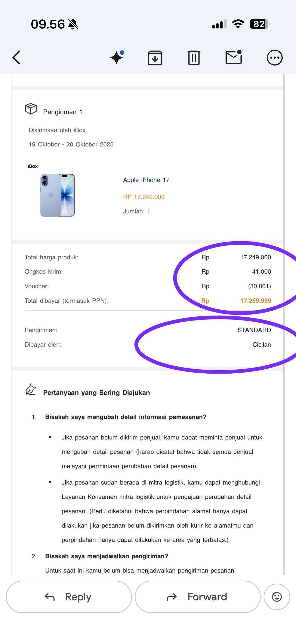Tap the battery level indicator
Viewport: 296px width, 644px height.
tap(259, 24)
